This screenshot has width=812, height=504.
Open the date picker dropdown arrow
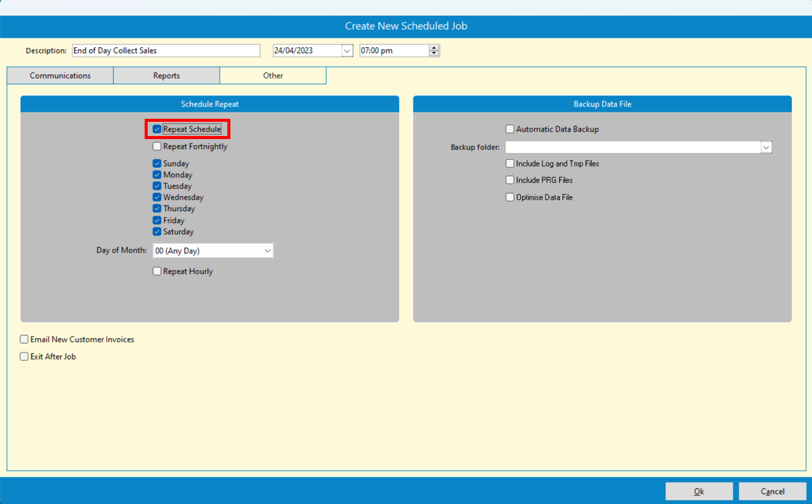[x=347, y=51]
